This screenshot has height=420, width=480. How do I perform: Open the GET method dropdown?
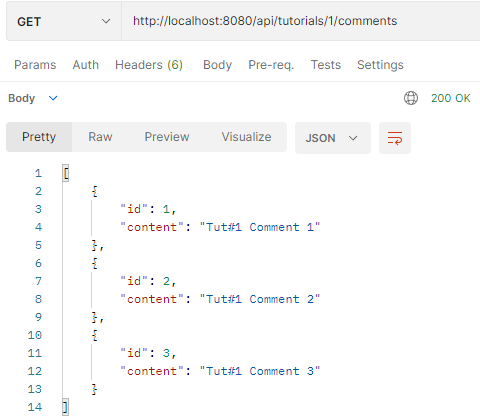coord(64,21)
